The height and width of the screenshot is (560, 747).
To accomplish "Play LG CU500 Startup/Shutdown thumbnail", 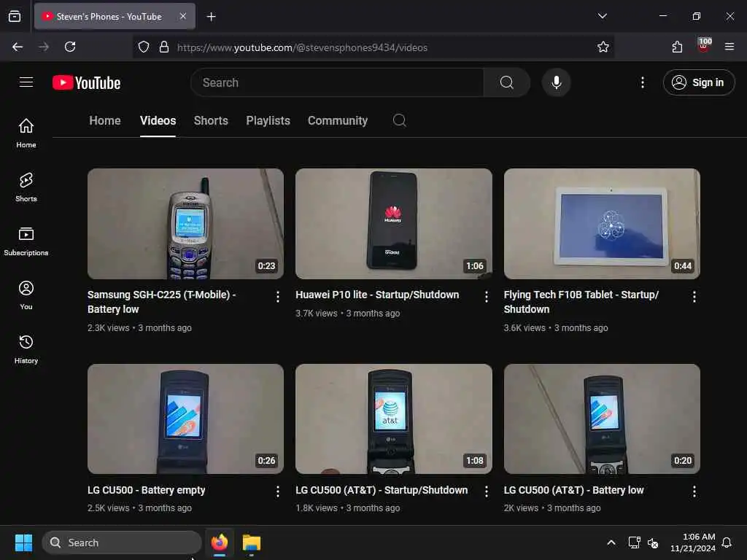I will pos(393,419).
